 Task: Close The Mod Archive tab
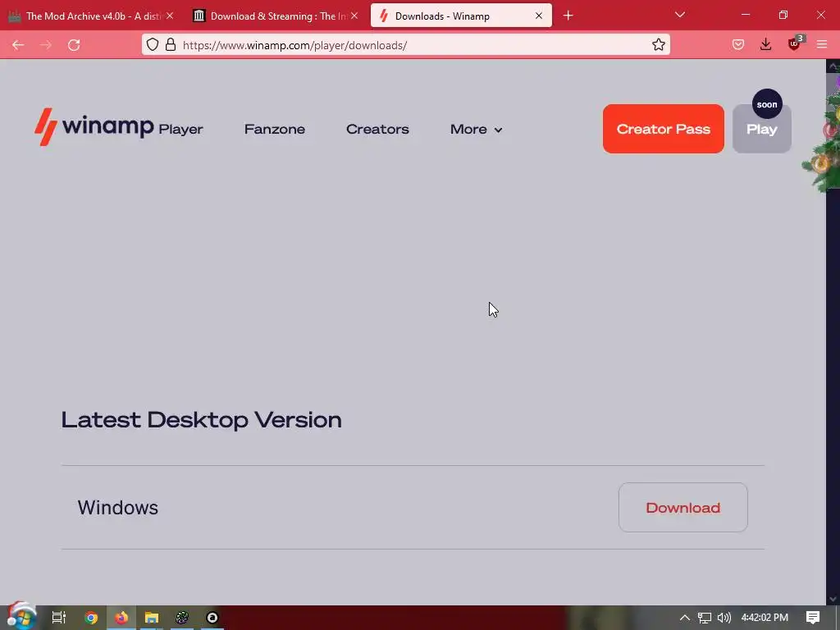coord(170,16)
